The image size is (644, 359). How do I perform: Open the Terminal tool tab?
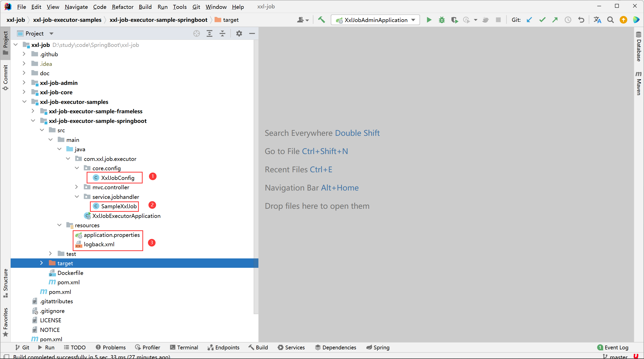click(x=184, y=347)
